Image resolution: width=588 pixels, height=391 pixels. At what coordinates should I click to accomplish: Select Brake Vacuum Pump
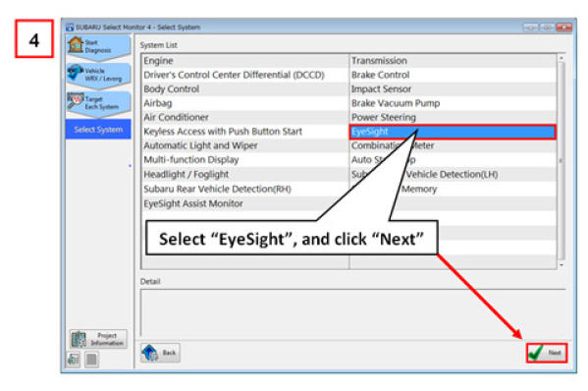[x=453, y=103]
